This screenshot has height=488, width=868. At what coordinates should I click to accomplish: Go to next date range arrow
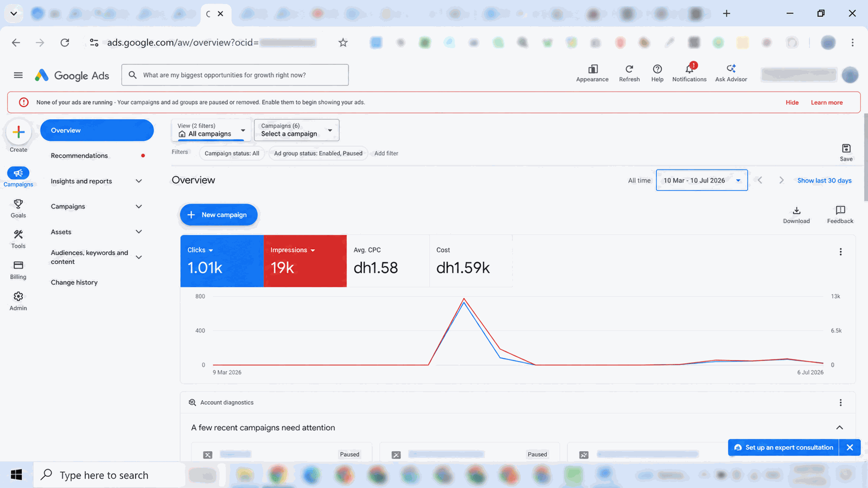[x=781, y=180]
